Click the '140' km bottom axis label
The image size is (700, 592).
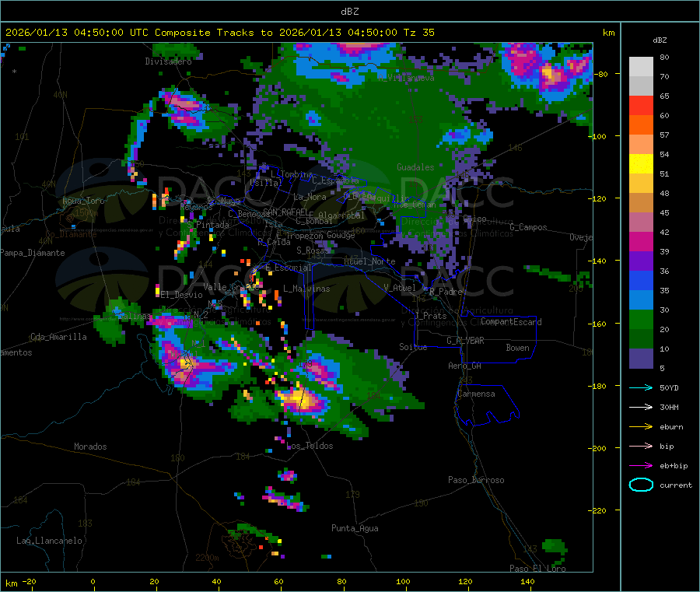527,581
